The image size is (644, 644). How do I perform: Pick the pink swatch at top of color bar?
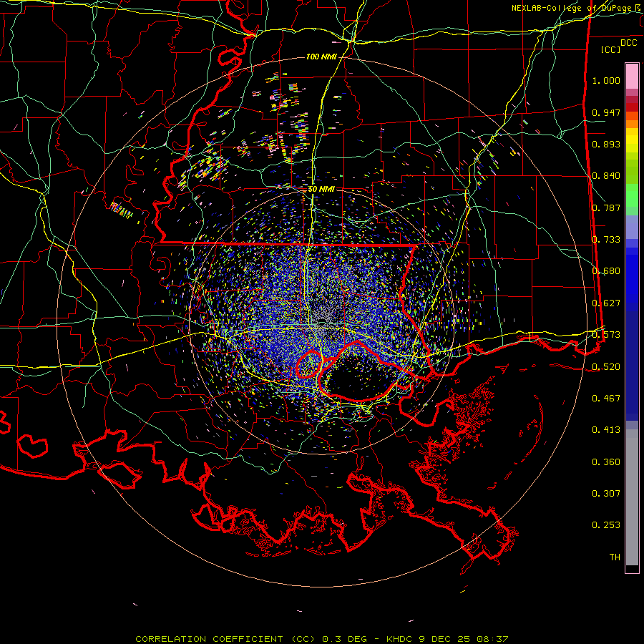632,76
